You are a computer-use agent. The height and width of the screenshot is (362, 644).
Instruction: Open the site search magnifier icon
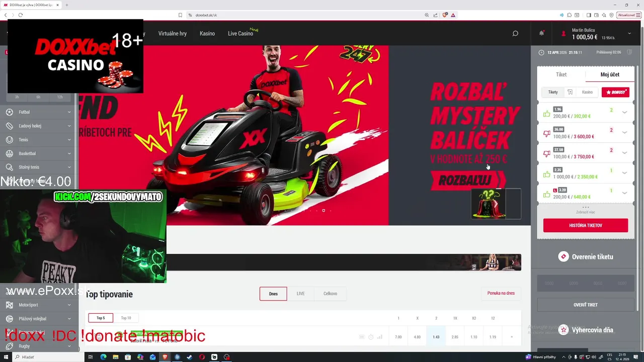pos(515,34)
